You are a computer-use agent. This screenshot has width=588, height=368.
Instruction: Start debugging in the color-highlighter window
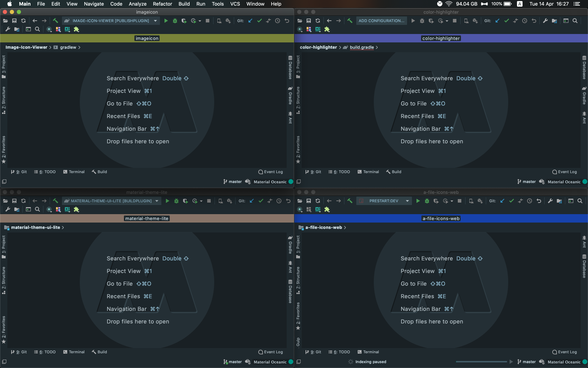pyautogui.click(x=422, y=21)
